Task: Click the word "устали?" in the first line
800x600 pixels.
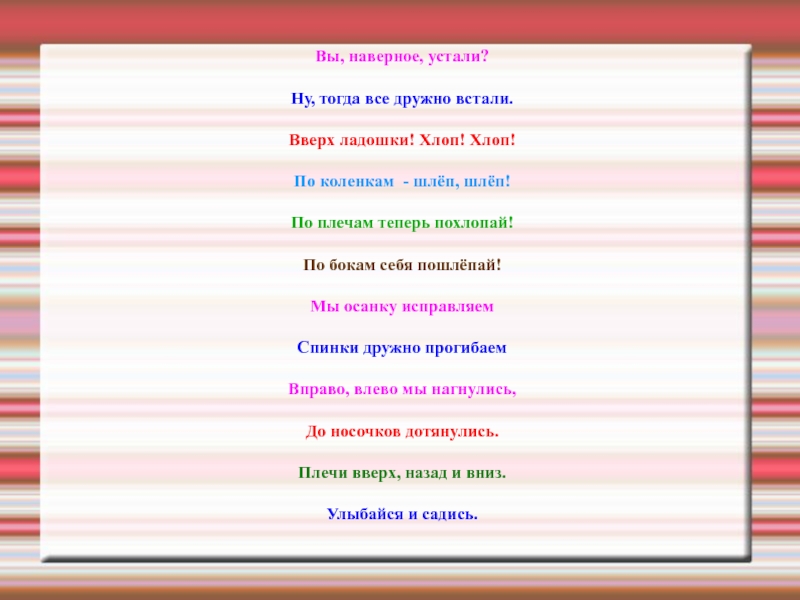Action: click(458, 58)
